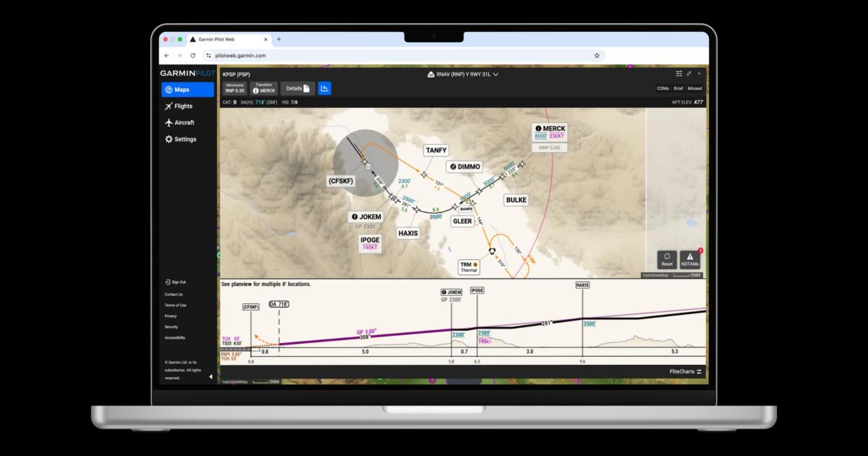Collapse the sidebar with the arrow icon

click(211, 376)
